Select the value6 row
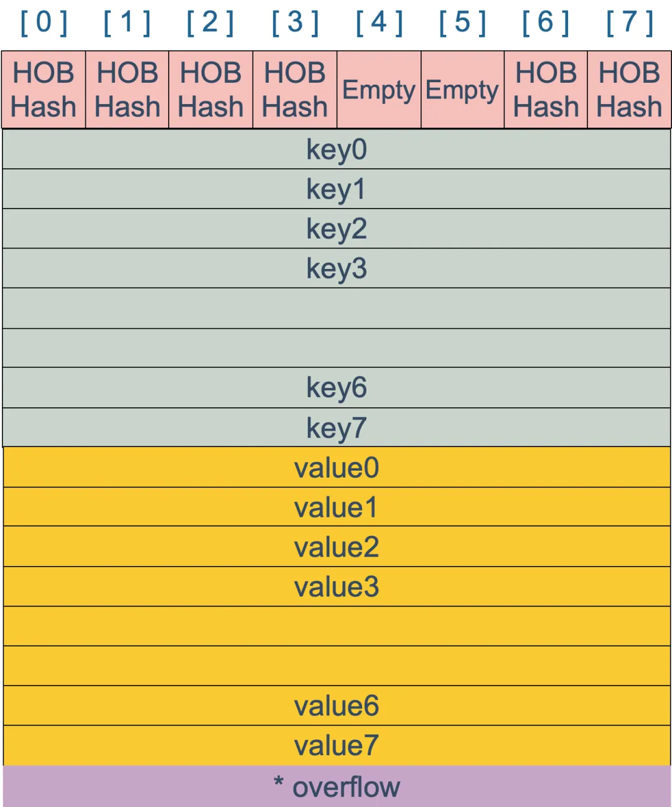 click(337, 706)
